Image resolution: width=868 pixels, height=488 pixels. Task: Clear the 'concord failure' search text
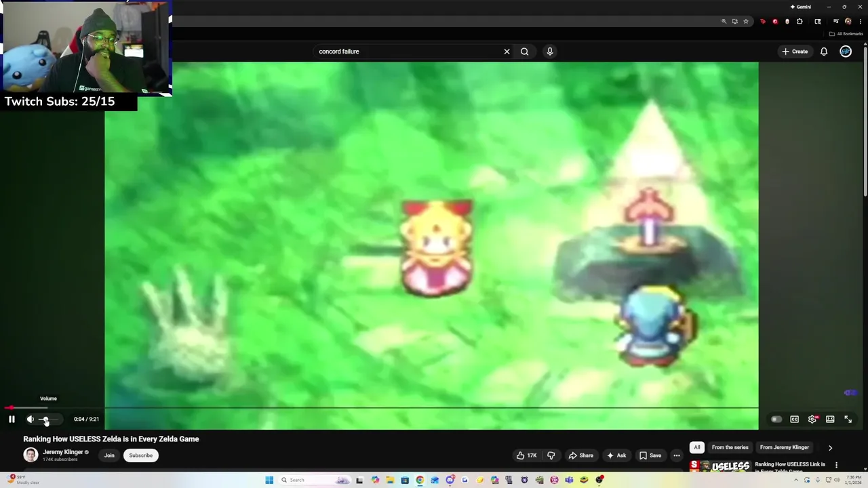(x=507, y=52)
